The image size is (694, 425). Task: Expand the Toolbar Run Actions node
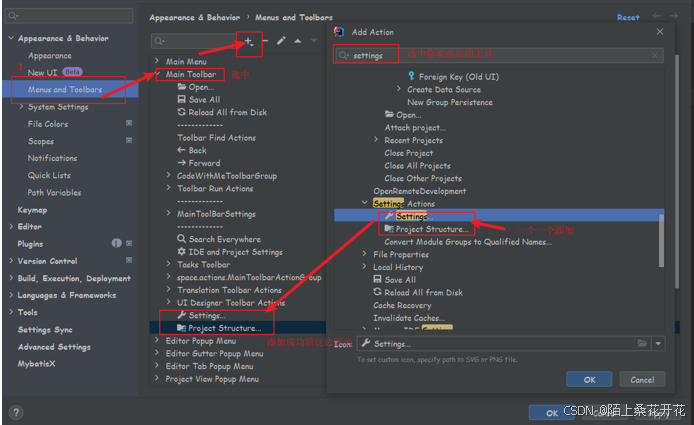click(x=169, y=188)
